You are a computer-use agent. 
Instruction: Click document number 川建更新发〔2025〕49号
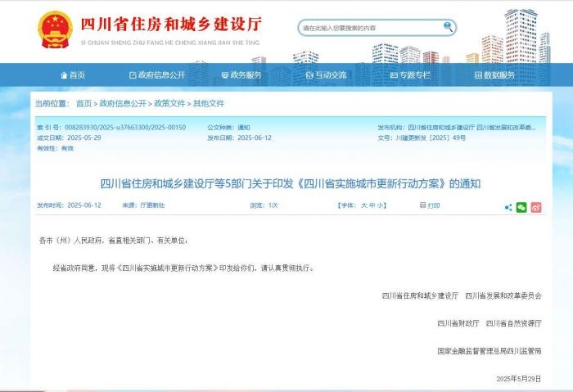coord(431,137)
